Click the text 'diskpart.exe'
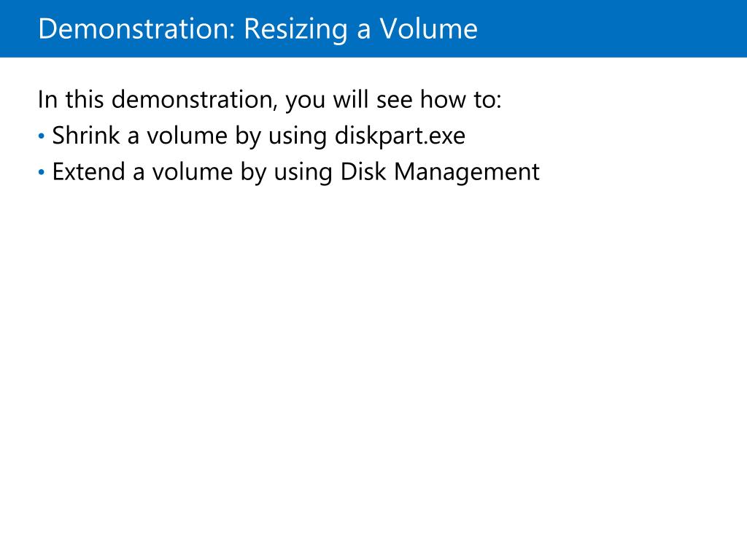Viewport: 747px width, 560px height. click(x=400, y=136)
